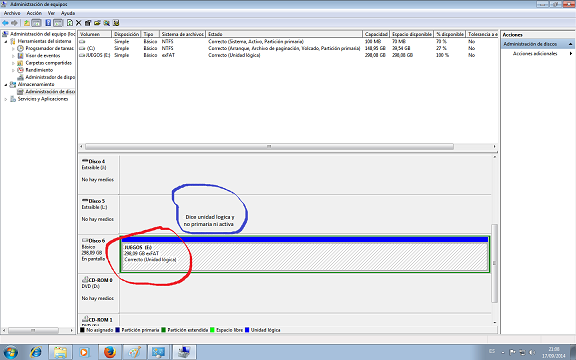This screenshot has height=360, width=576.
Task: Click Partición extendida legend color box
Action: [x=163, y=330]
